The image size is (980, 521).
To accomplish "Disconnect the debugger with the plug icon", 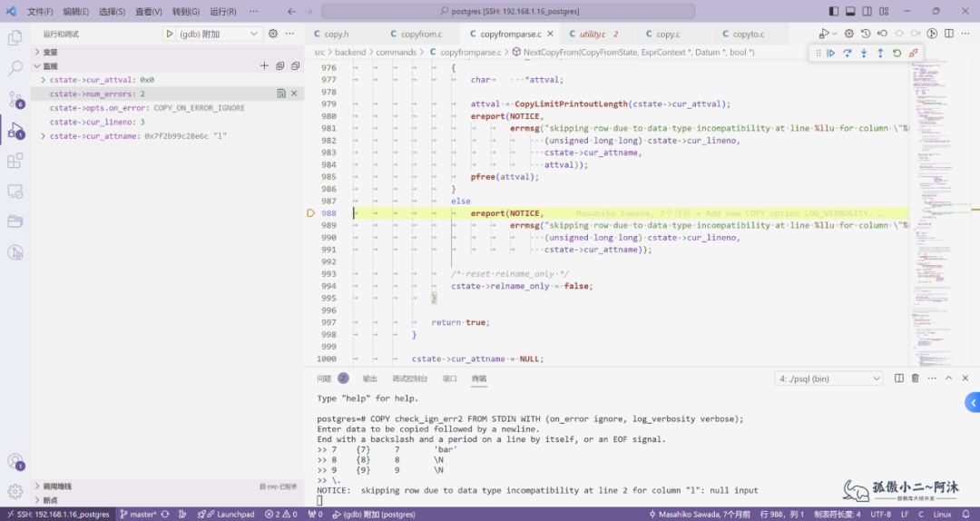I will click(913, 54).
